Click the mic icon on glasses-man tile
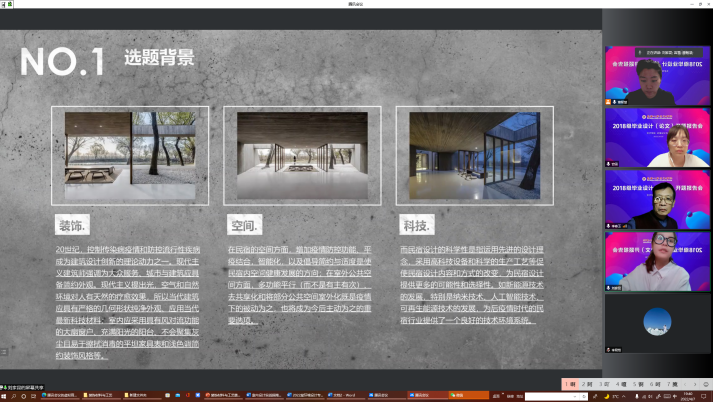 [608, 226]
